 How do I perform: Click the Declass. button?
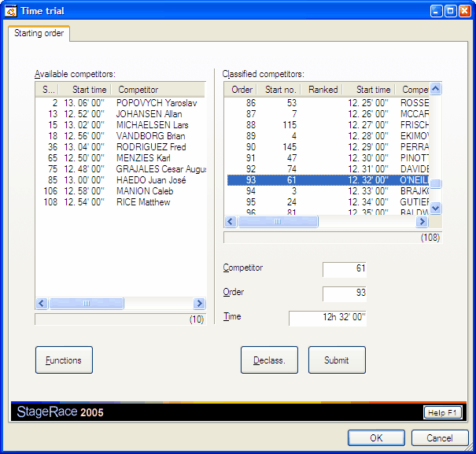(269, 360)
